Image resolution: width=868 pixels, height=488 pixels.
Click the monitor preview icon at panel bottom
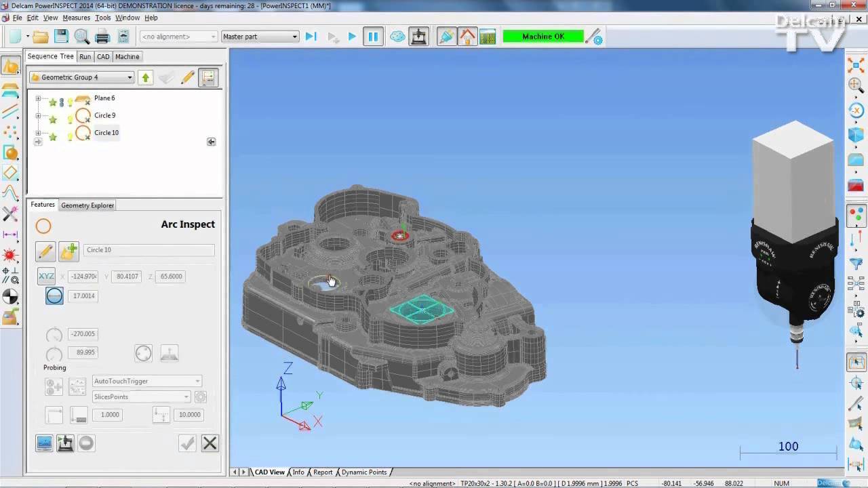click(44, 444)
